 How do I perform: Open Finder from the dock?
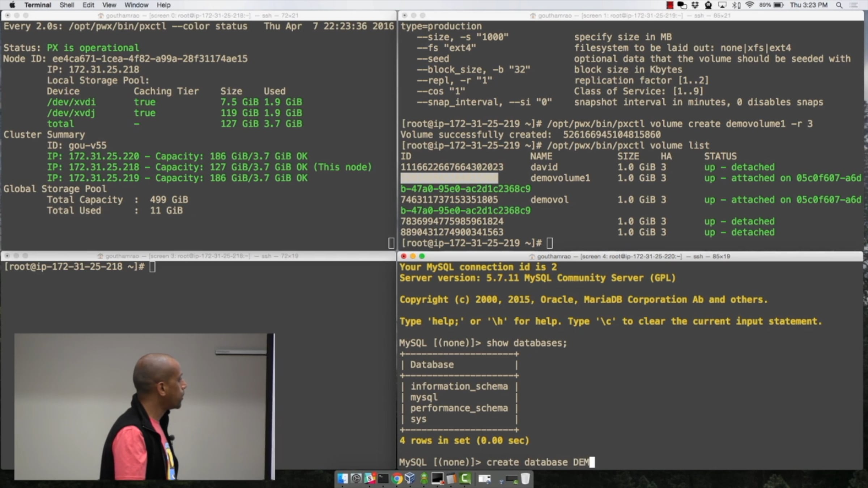342,479
